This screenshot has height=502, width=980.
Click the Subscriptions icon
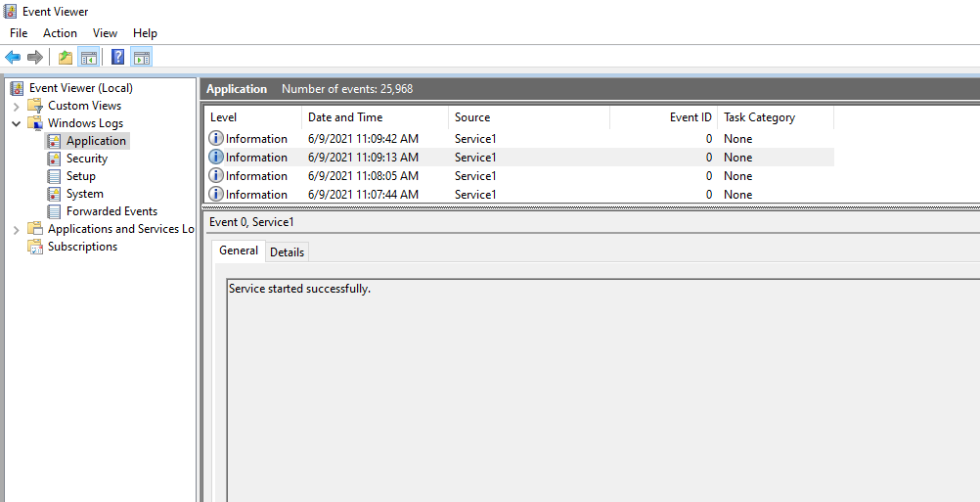tap(35, 247)
